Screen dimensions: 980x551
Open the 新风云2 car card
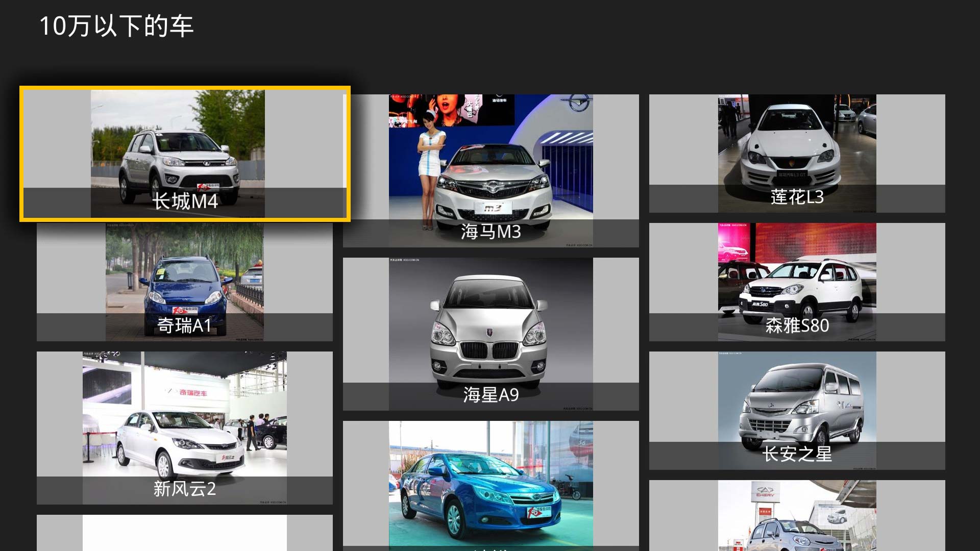(184, 428)
